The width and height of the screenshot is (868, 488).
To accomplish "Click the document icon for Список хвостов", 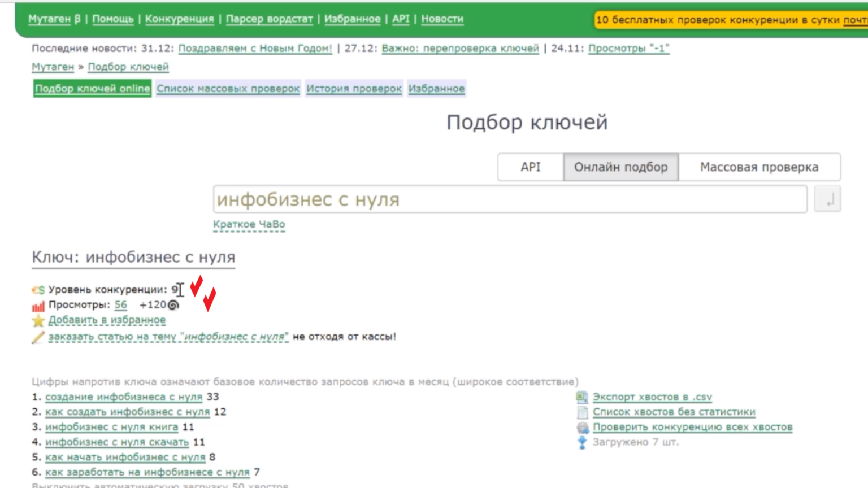I will 582,412.
